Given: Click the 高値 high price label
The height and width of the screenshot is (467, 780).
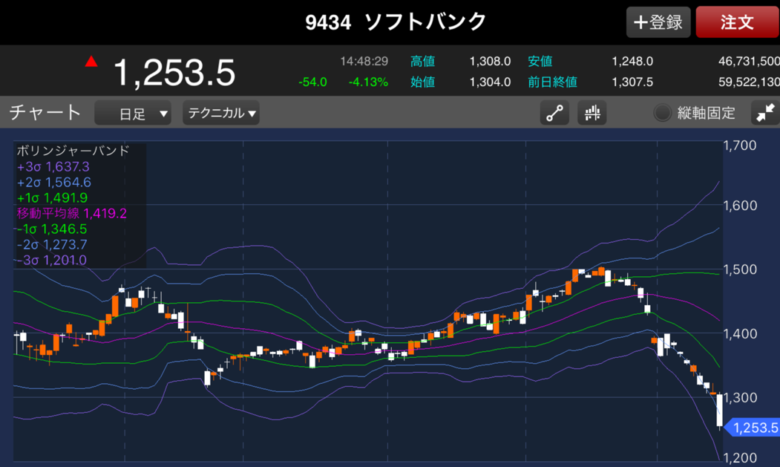Looking at the screenshot, I should [x=422, y=61].
